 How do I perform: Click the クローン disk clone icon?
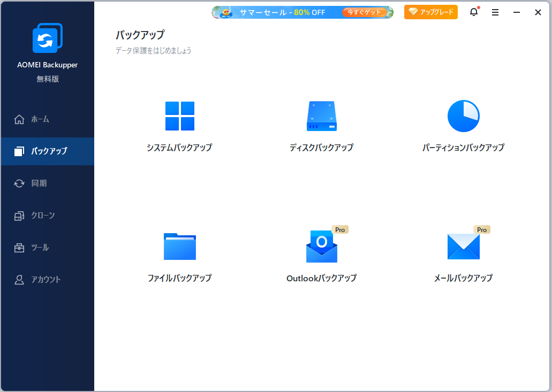[x=19, y=216]
